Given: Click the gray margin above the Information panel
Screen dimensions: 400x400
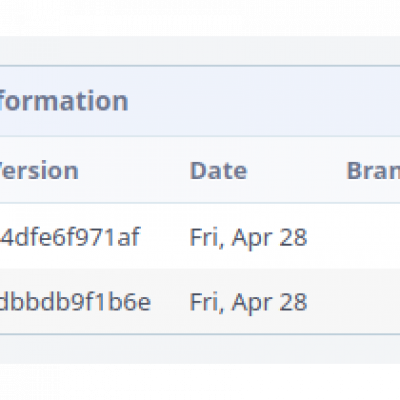Looking at the screenshot, I should (200, 51).
